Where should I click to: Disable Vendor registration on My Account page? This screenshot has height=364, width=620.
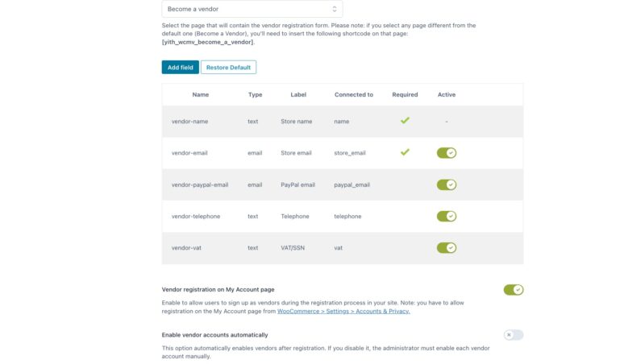click(x=513, y=290)
